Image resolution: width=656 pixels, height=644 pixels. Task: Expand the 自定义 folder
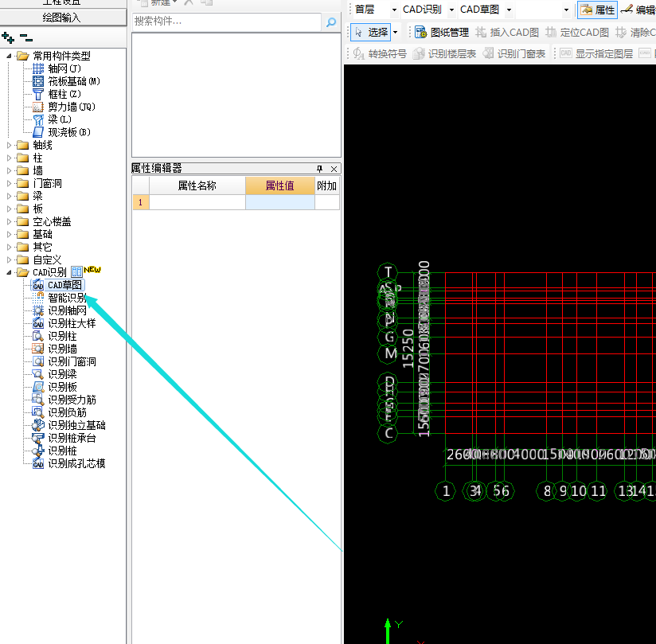[9, 260]
